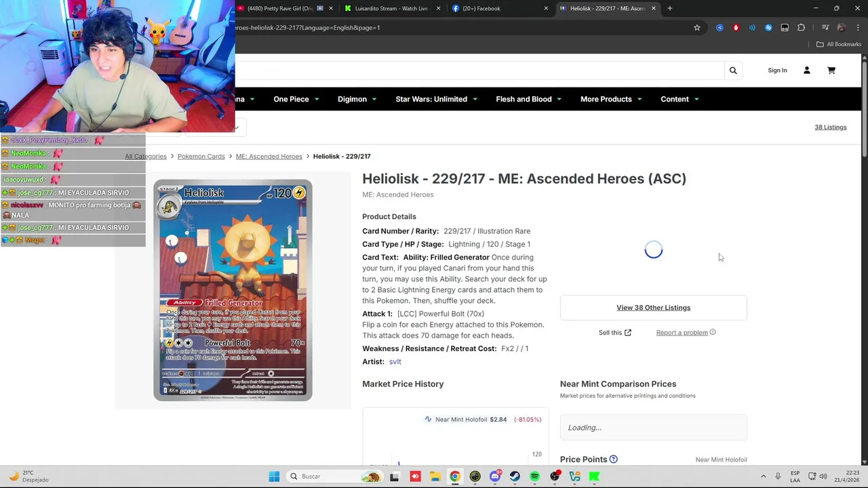Bookmark this page with the star icon
Image resolution: width=868 pixels, height=488 pixels.
point(697,28)
